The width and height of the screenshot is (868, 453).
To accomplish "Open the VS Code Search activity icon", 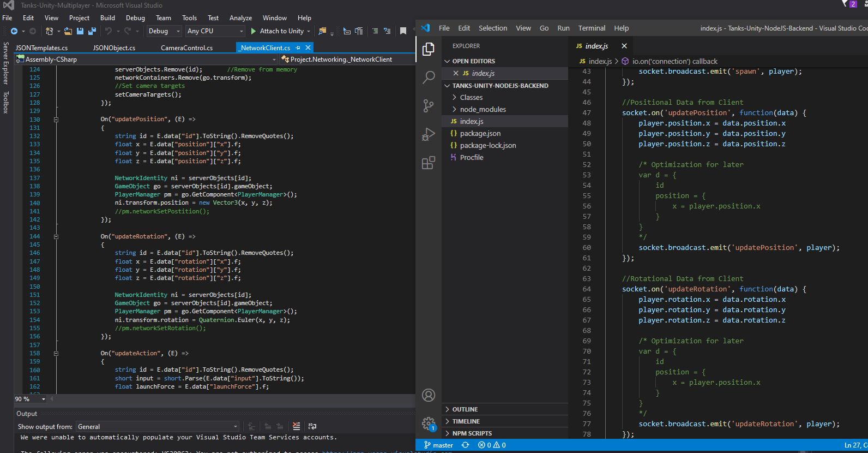I will [429, 78].
